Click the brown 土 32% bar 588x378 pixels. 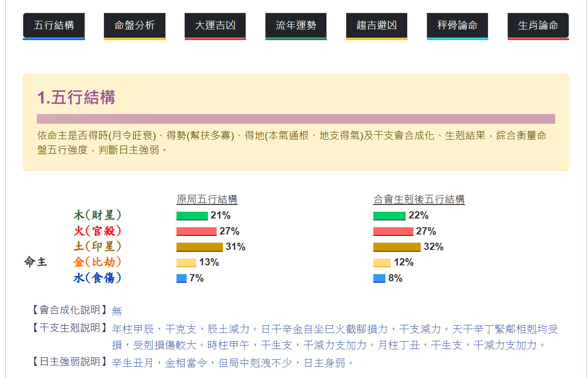(x=397, y=247)
